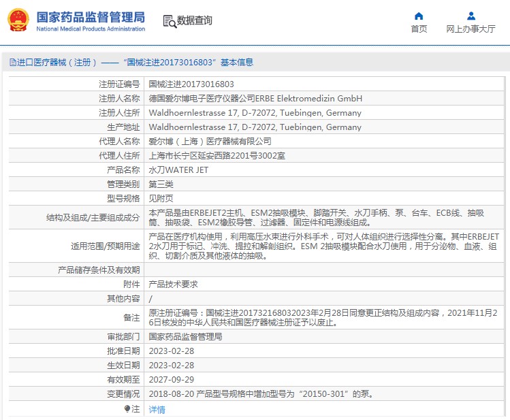Click the national emblem logo

point(18,20)
